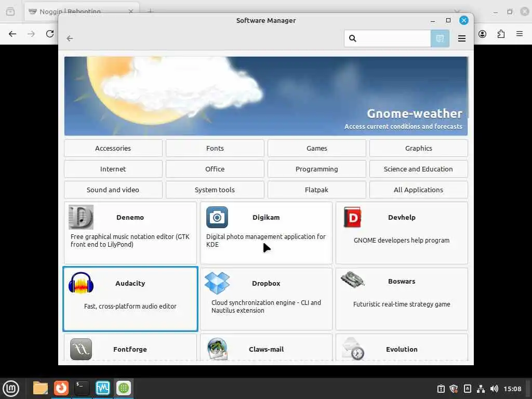Open the Accessories category
This screenshot has height=399, width=532.
click(x=113, y=148)
